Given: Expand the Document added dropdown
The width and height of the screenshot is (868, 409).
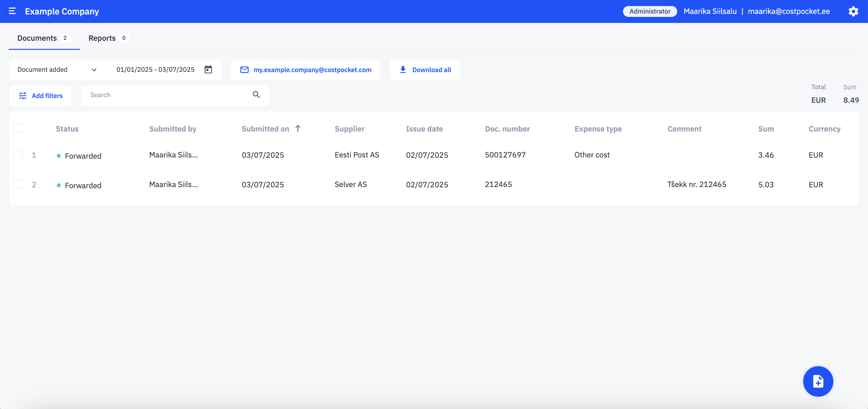Looking at the screenshot, I should click(58, 70).
